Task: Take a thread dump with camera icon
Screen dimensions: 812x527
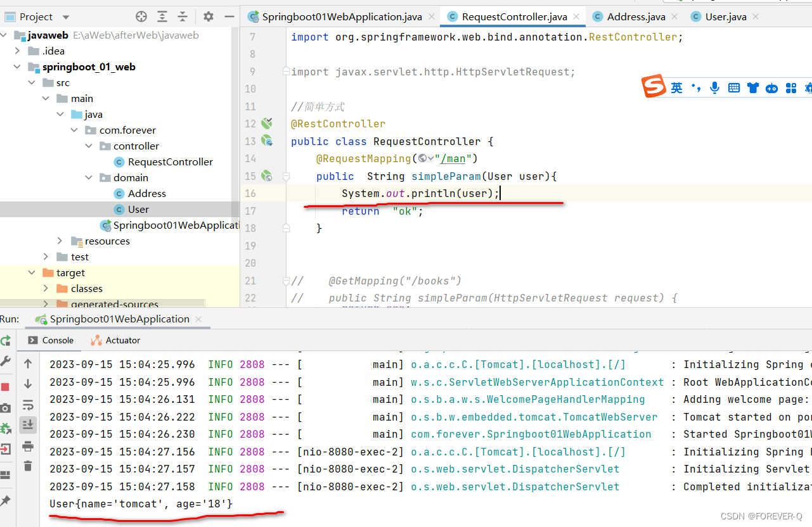Action: click(x=5, y=408)
